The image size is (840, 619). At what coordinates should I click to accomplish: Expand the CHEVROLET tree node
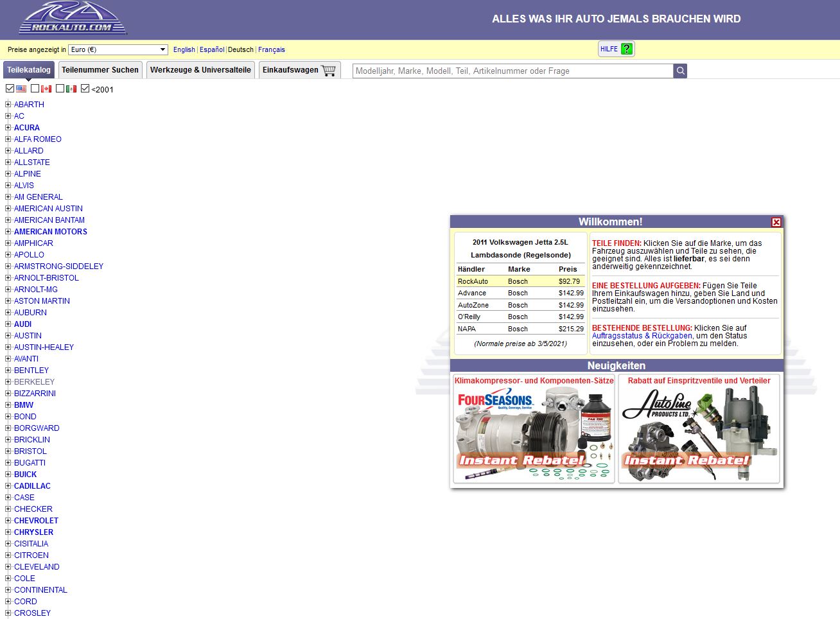click(x=8, y=520)
